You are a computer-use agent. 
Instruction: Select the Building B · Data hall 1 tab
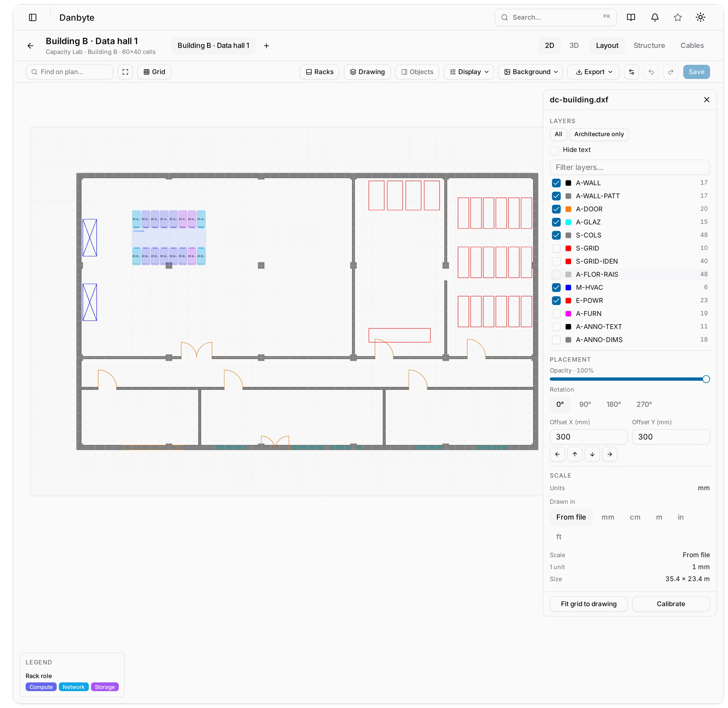pyautogui.click(x=213, y=45)
